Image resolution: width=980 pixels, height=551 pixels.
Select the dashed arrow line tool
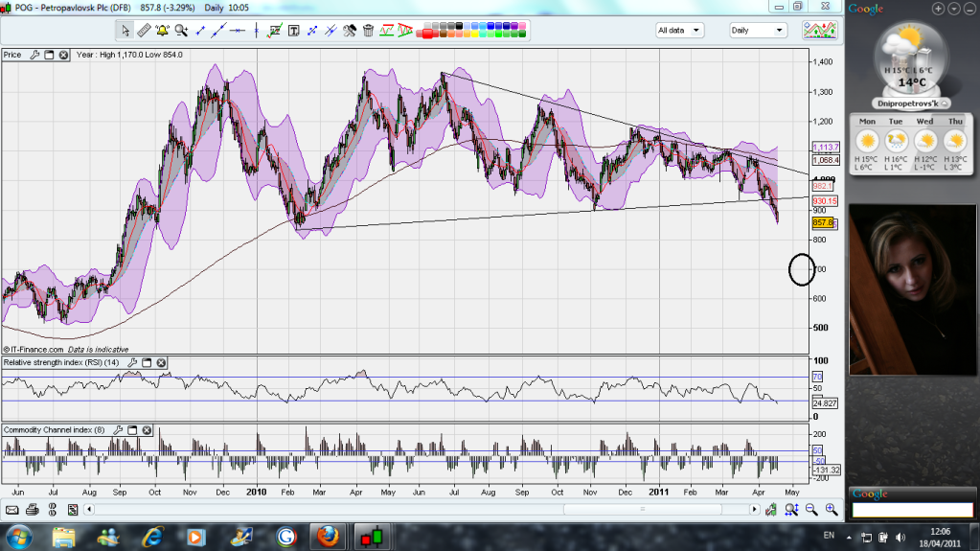(x=312, y=31)
